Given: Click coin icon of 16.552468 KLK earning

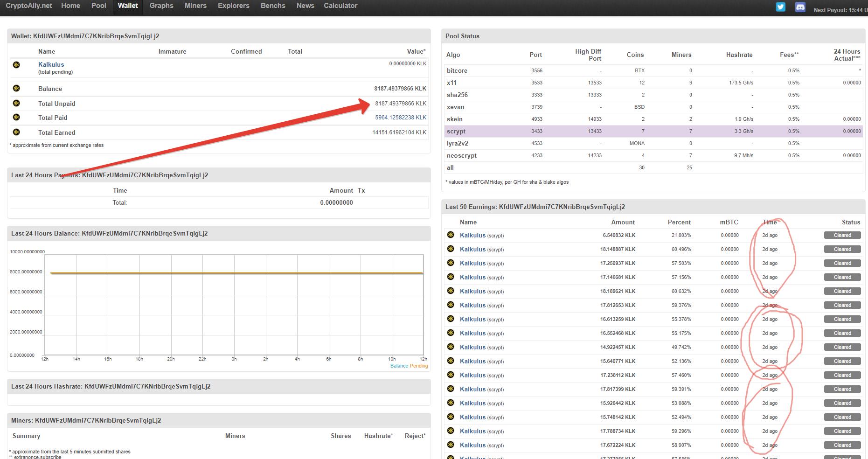Looking at the screenshot, I should coord(451,333).
